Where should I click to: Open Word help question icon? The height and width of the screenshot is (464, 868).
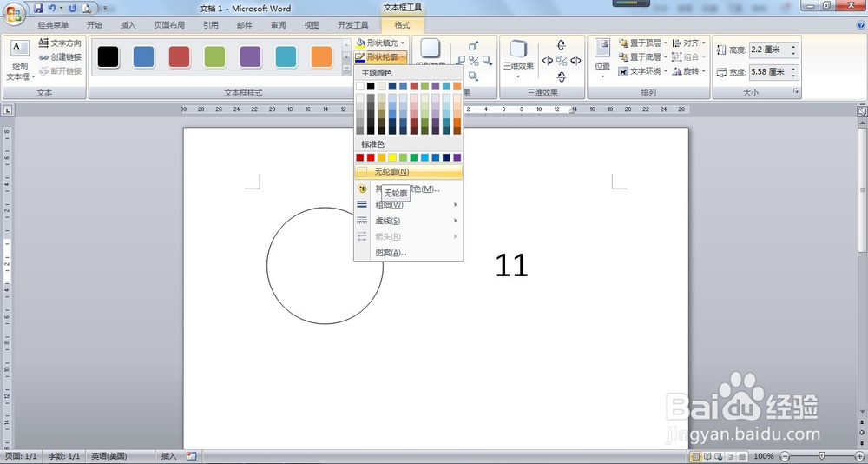point(861,25)
